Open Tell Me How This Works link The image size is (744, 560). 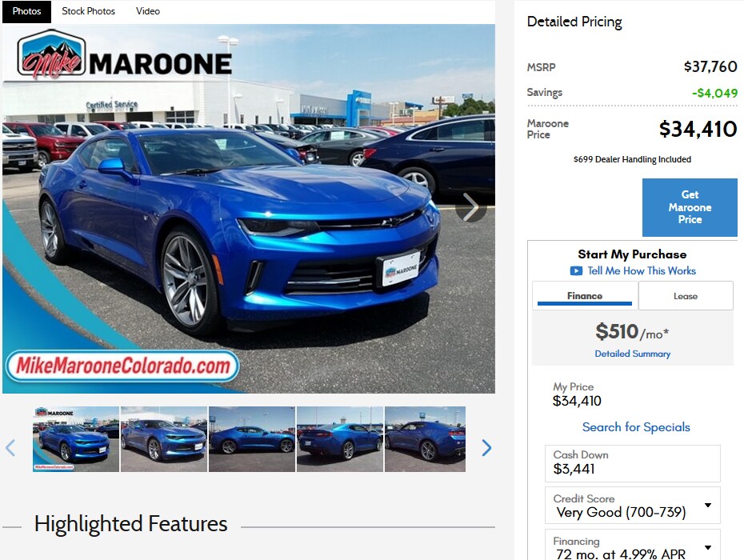tap(642, 271)
